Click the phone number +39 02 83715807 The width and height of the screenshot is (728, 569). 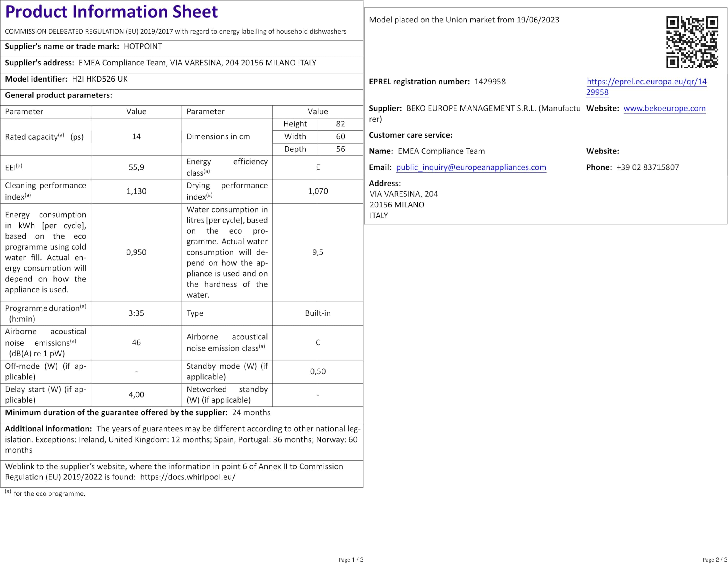tap(647, 167)
